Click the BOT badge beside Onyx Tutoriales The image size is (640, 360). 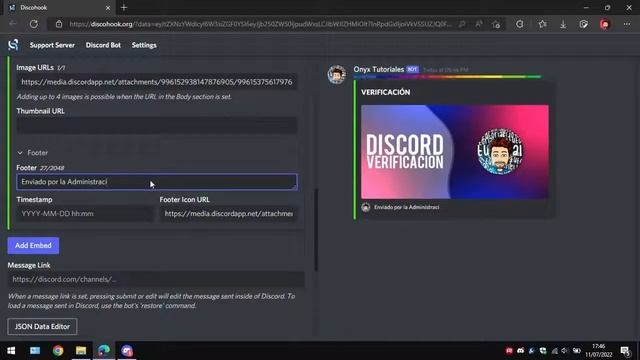412,69
